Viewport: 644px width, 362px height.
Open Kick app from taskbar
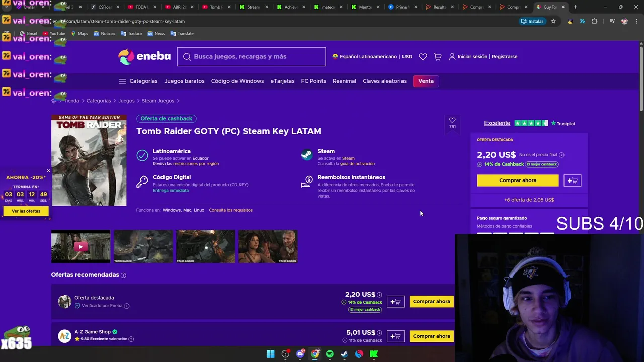[374, 354]
